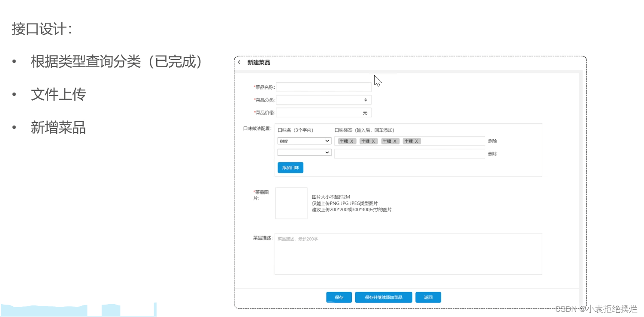Click the back arrow beside 新建菜品 title

(x=239, y=62)
